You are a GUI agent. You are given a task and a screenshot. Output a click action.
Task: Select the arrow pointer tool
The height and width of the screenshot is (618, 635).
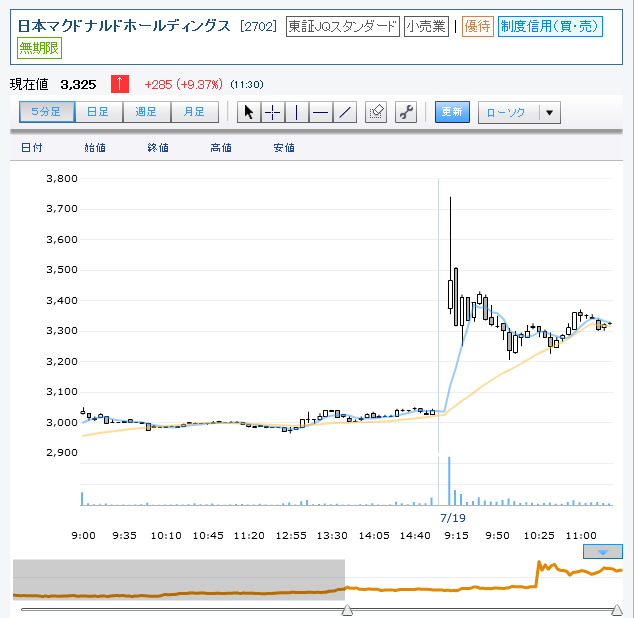[249, 112]
